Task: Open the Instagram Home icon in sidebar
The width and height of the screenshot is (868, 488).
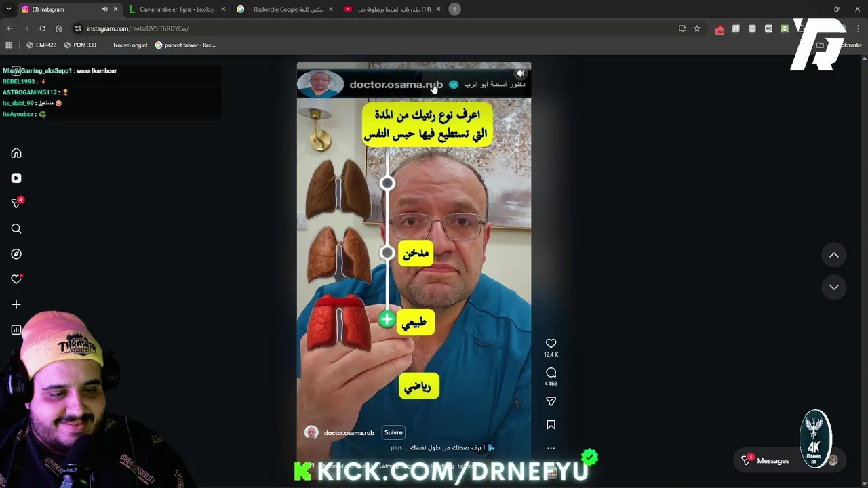Action: pyautogui.click(x=16, y=153)
